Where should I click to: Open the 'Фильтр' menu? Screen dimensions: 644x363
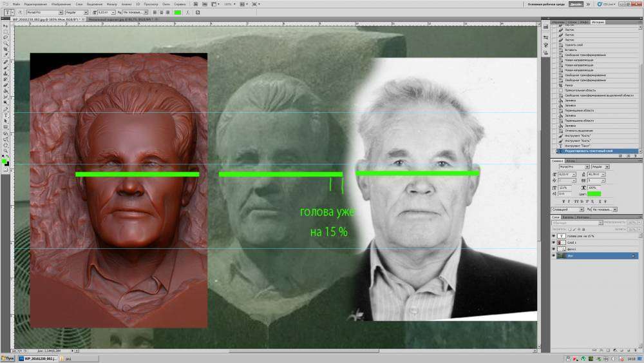(x=112, y=4)
